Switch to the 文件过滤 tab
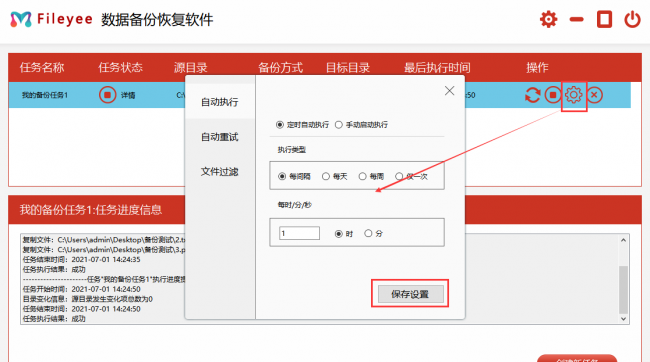650x362 pixels. click(220, 172)
